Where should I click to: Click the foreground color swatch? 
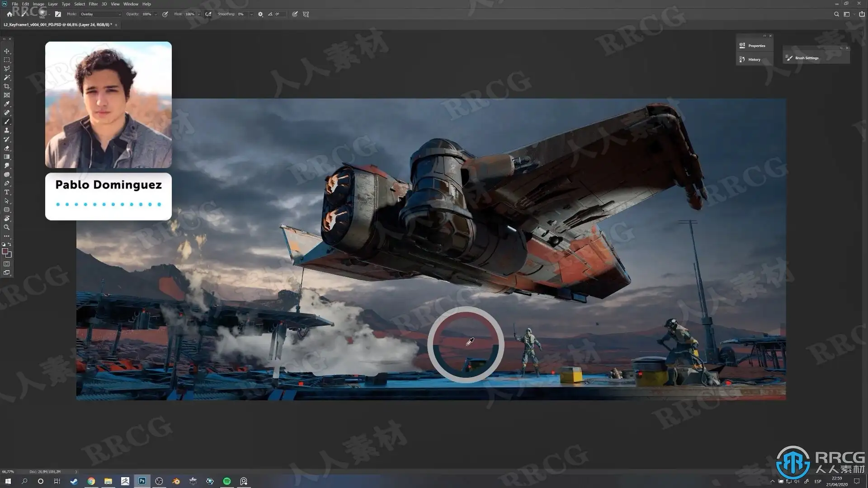5,251
